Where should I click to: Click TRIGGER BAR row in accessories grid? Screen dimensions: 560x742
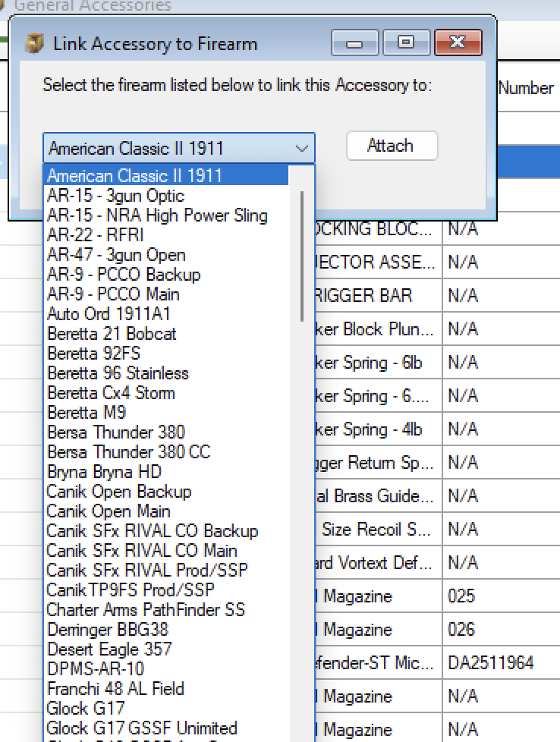378,295
